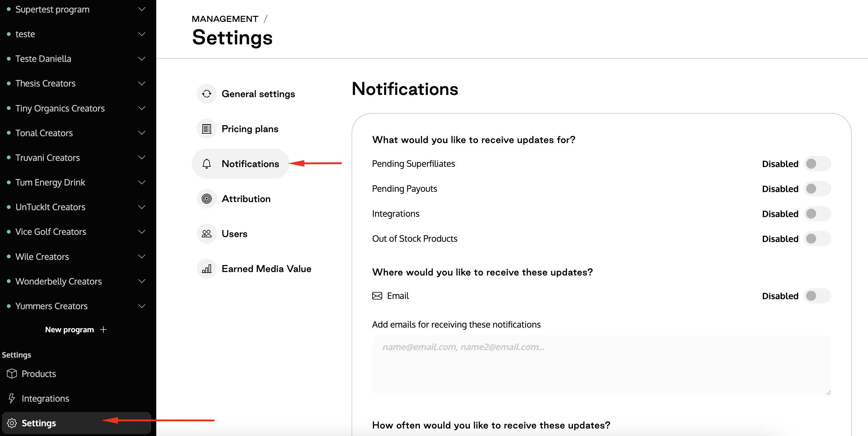Image resolution: width=868 pixels, height=436 pixels.
Task: Expand the Tum Energy Drink chevron
Action: pos(142,182)
